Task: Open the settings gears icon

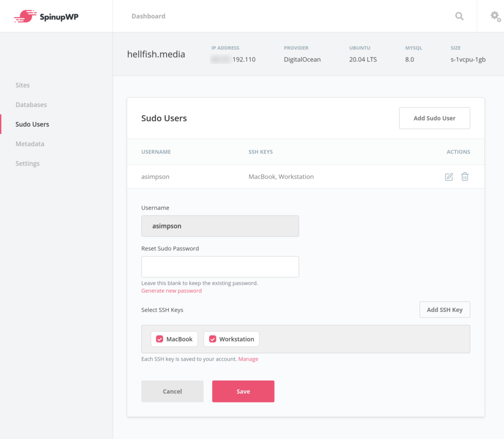Action: pos(495,16)
